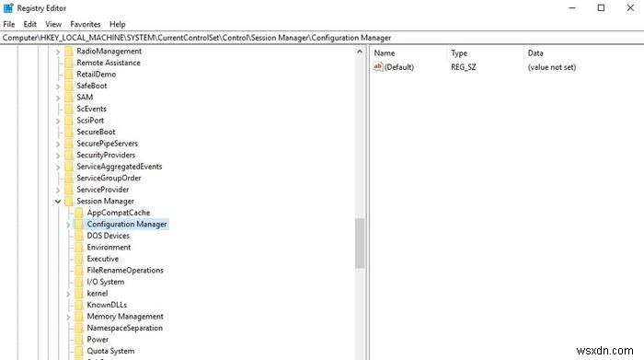Select the ServiceProvider key label
644x360 pixels.
pyautogui.click(x=103, y=190)
